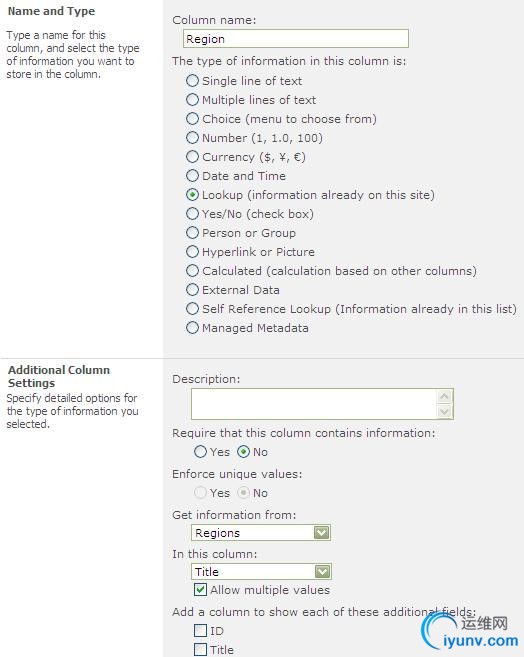Open the Get information from Regions dropdown

tap(261, 533)
